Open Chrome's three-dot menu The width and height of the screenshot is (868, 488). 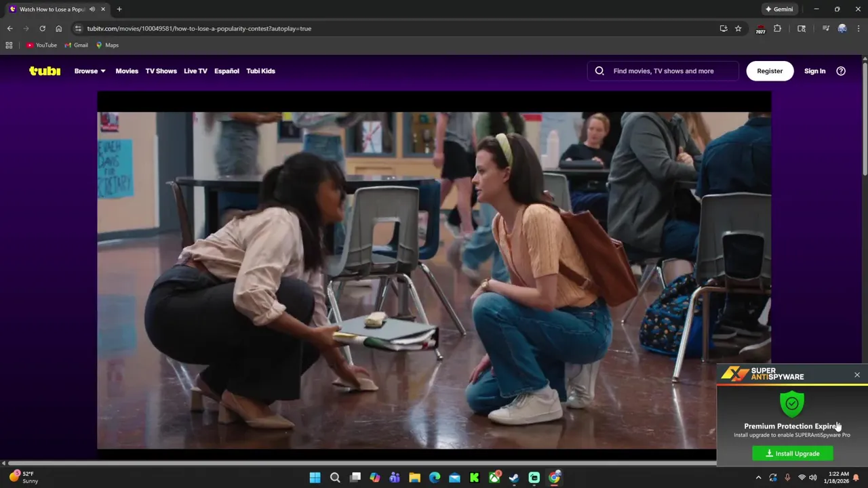tap(857, 28)
